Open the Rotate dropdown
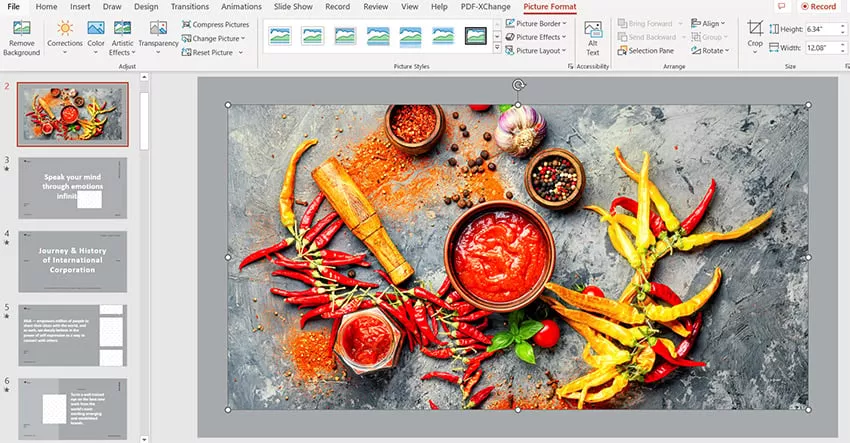850x443 pixels. pos(710,50)
